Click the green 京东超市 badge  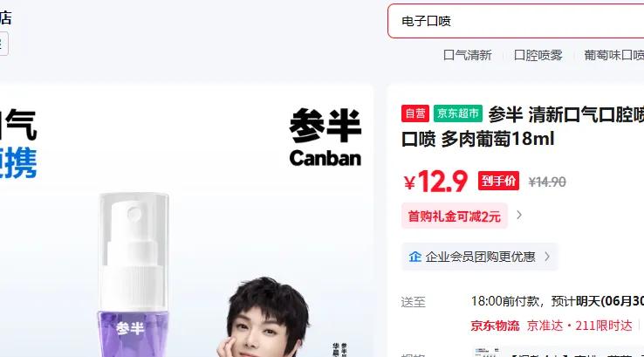point(458,113)
